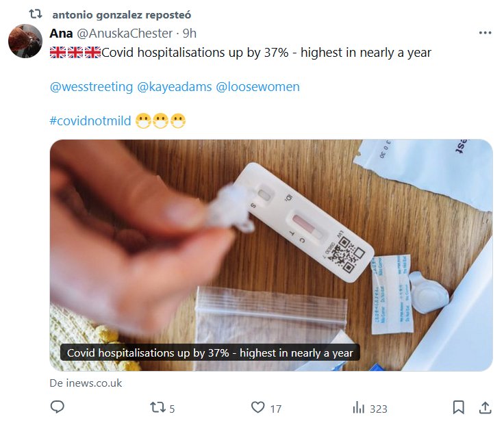Repost the Covid hospitalisations tweet
This screenshot has width=504, height=423.
tap(158, 408)
